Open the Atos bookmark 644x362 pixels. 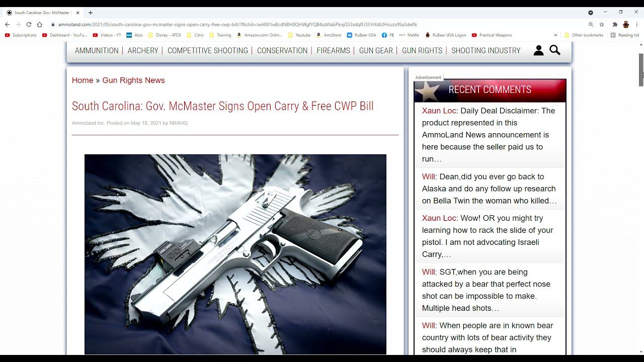pos(134,35)
